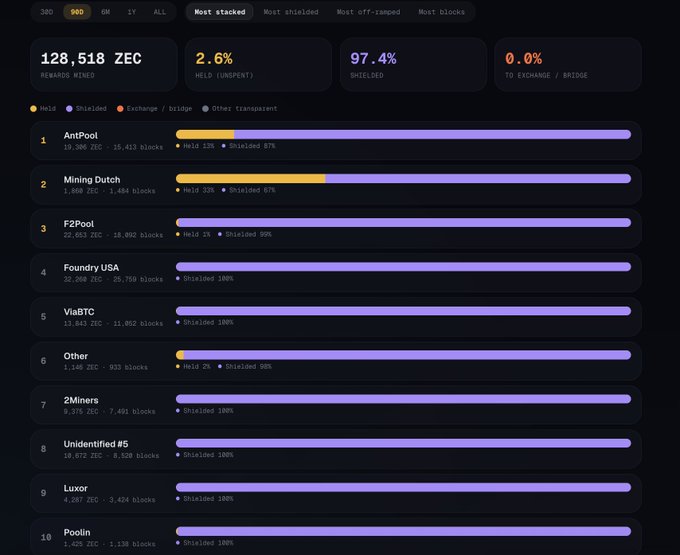680x555 pixels.
Task: Choose the 1Y time range
Action: point(132,12)
